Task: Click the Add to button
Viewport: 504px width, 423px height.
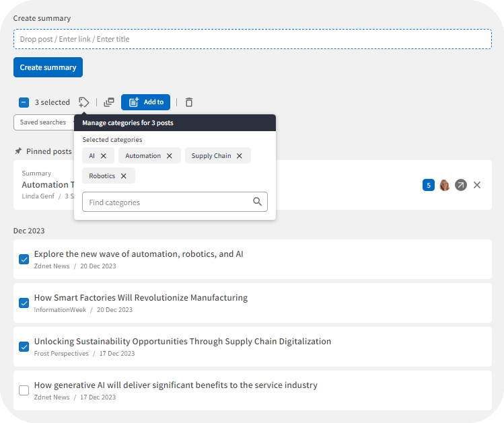Action: [145, 102]
